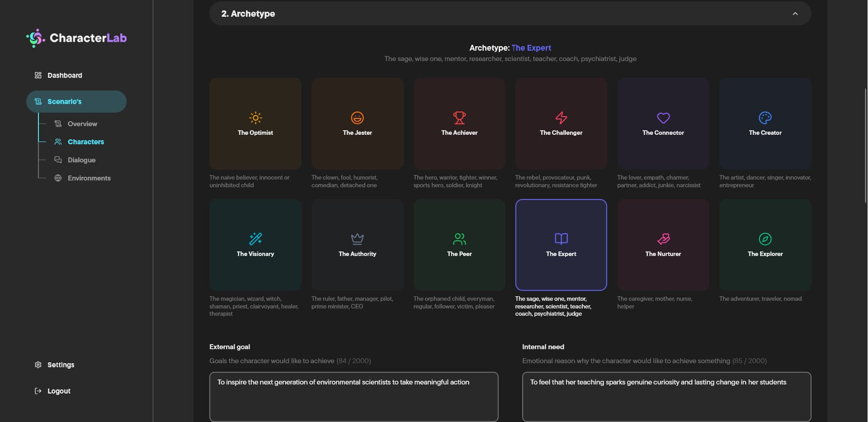Click the External goal text area
This screenshot has width=868, height=422.
[x=354, y=397]
